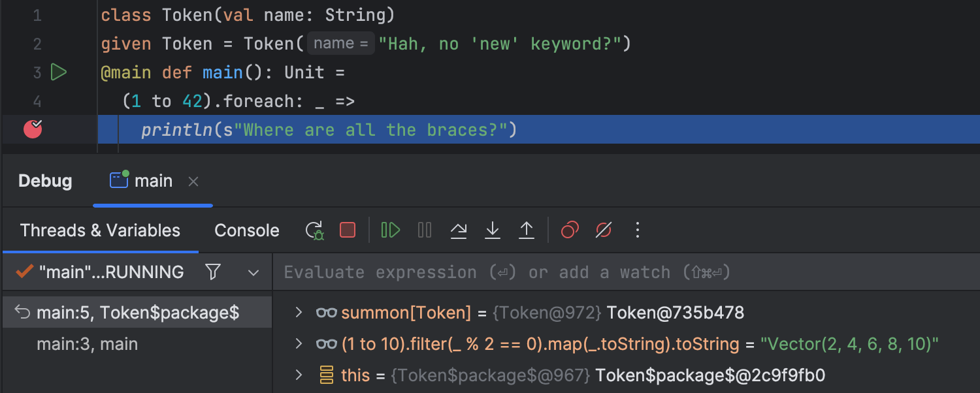Open the View Breakpoints dialog

[x=570, y=230]
